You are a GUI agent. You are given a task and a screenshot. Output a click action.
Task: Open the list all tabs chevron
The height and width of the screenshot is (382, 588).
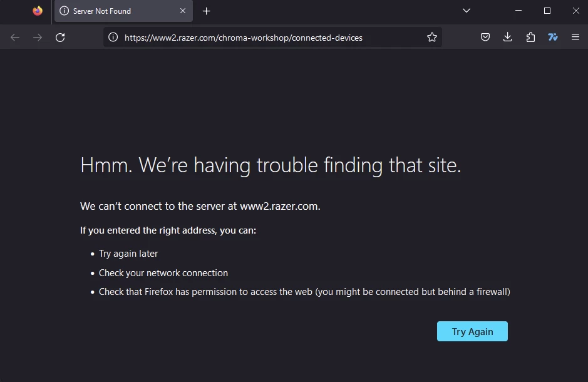[466, 11]
